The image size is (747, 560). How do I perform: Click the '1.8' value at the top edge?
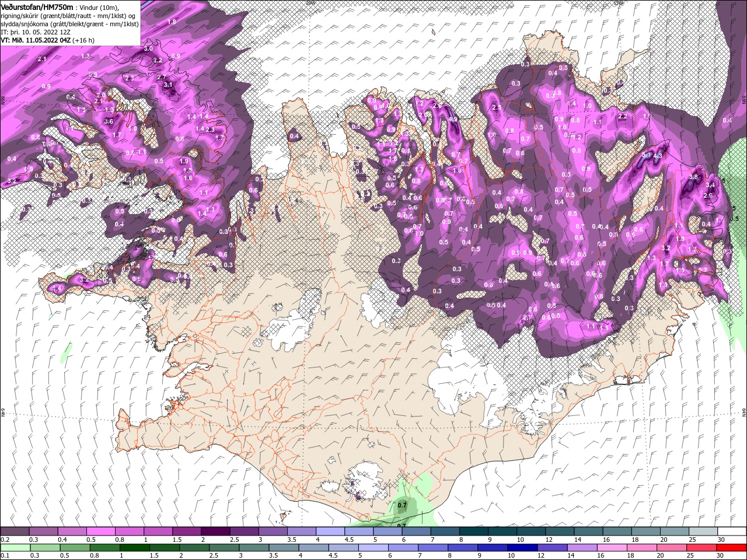tap(172, 22)
